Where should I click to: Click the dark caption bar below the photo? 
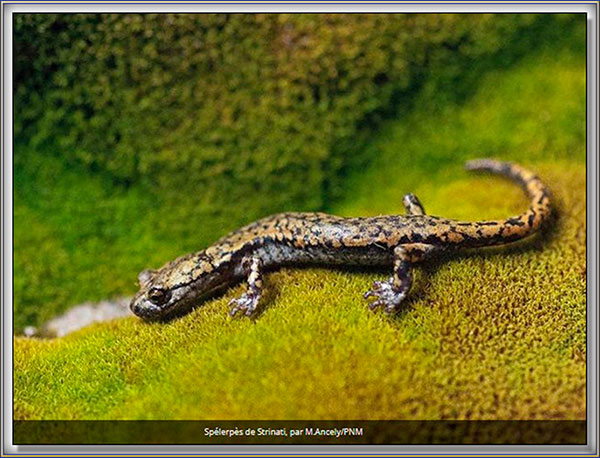coord(480,432)
